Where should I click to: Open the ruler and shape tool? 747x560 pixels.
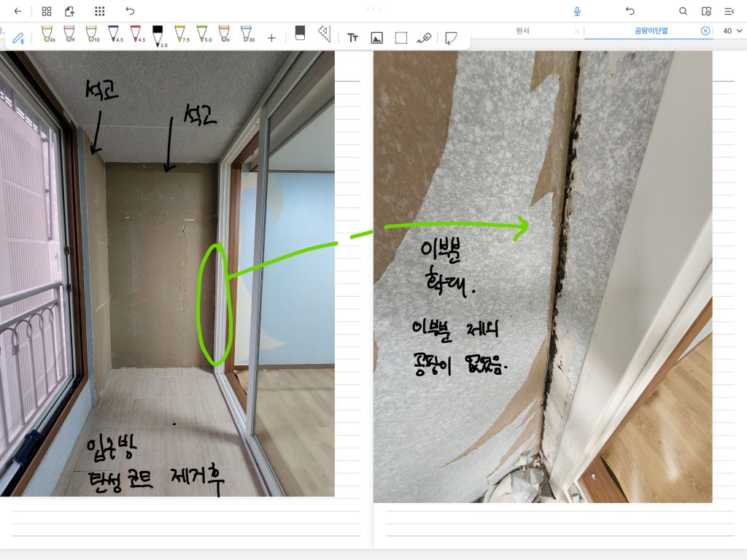[x=325, y=34]
